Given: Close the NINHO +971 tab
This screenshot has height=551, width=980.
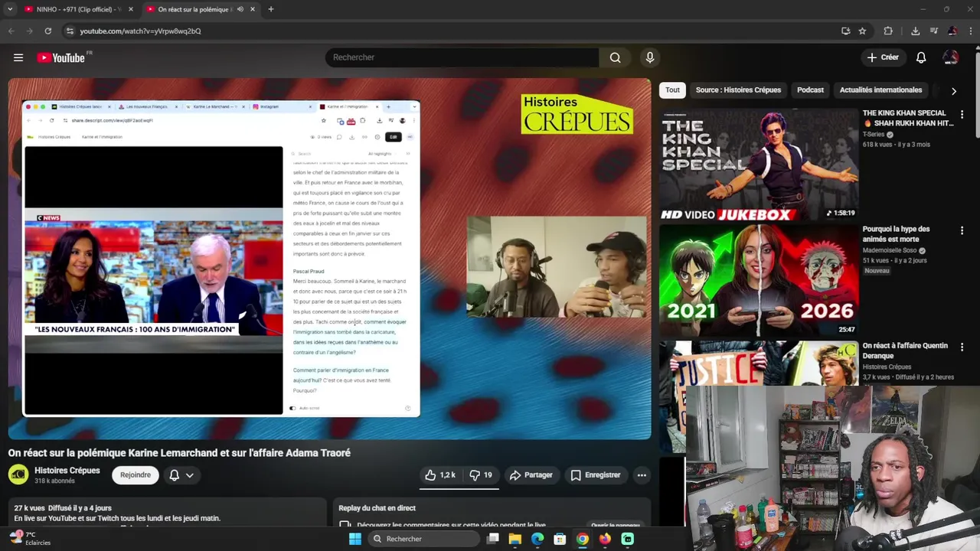Looking at the screenshot, I should [x=131, y=9].
